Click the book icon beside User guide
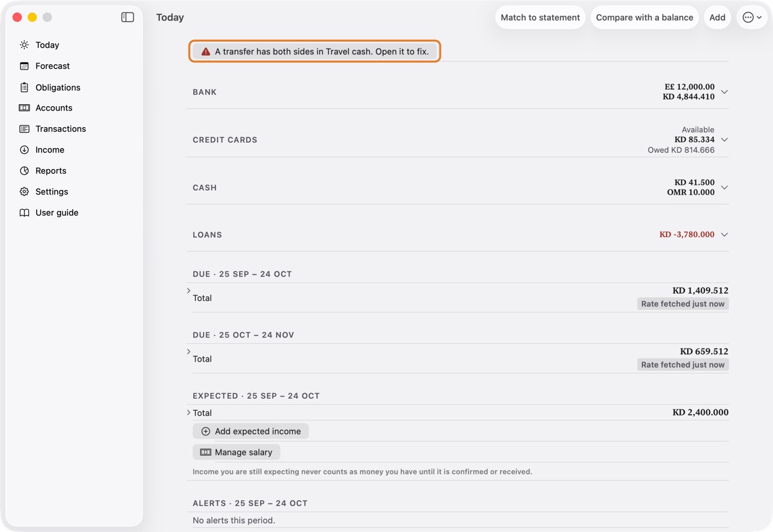773x532 pixels. (x=24, y=212)
